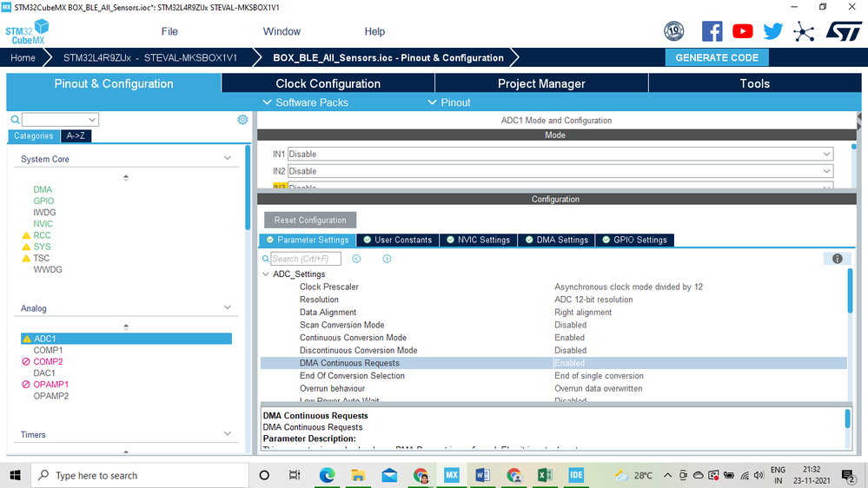The image size is (868, 488).
Task: Open Word from the taskbar
Action: point(482,475)
